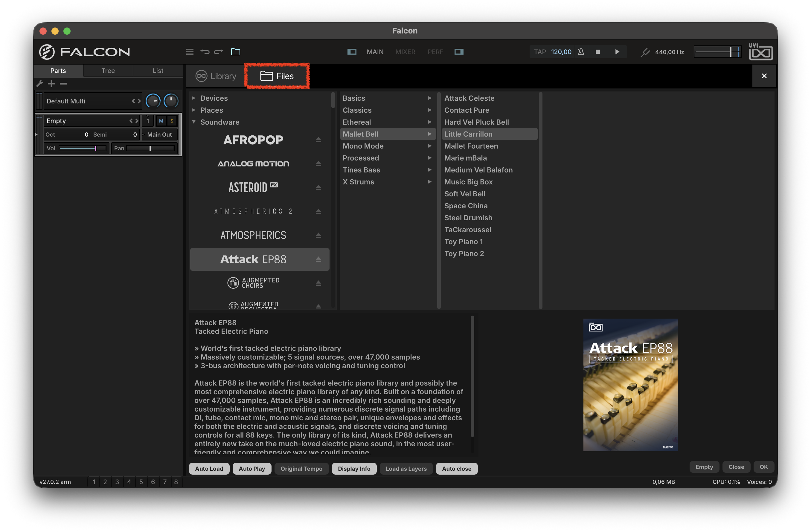Click the wrench icon in Parts panel
This screenshot has height=532, width=811.
[39, 83]
